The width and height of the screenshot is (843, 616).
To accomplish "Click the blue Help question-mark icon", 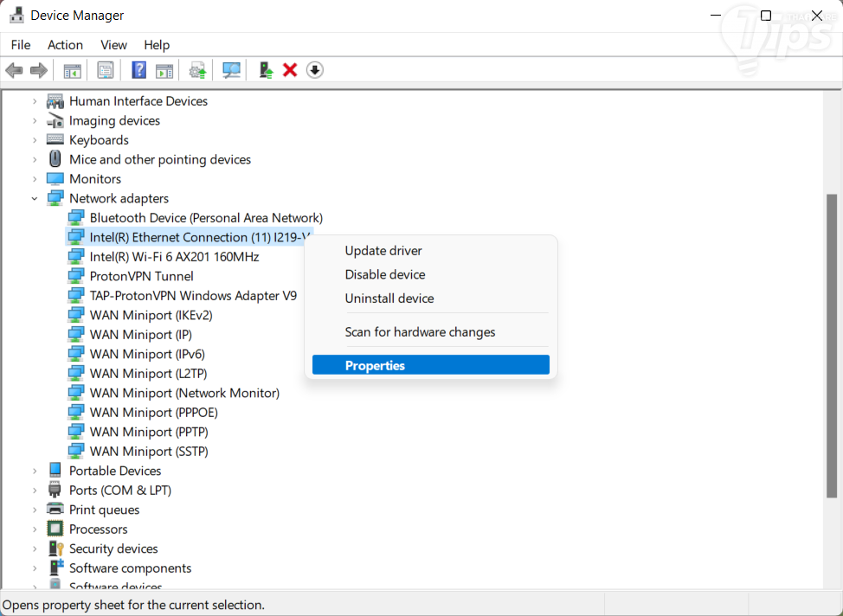I will tap(138, 70).
